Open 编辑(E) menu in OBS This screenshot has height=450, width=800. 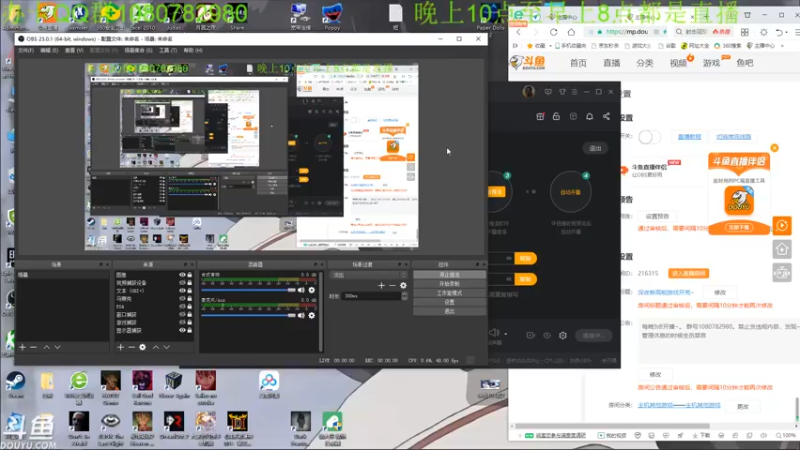(x=49, y=51)
